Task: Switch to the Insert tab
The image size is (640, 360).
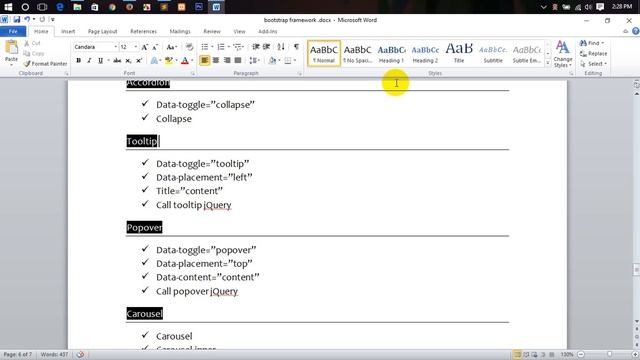Action: [x=68, y=31]
